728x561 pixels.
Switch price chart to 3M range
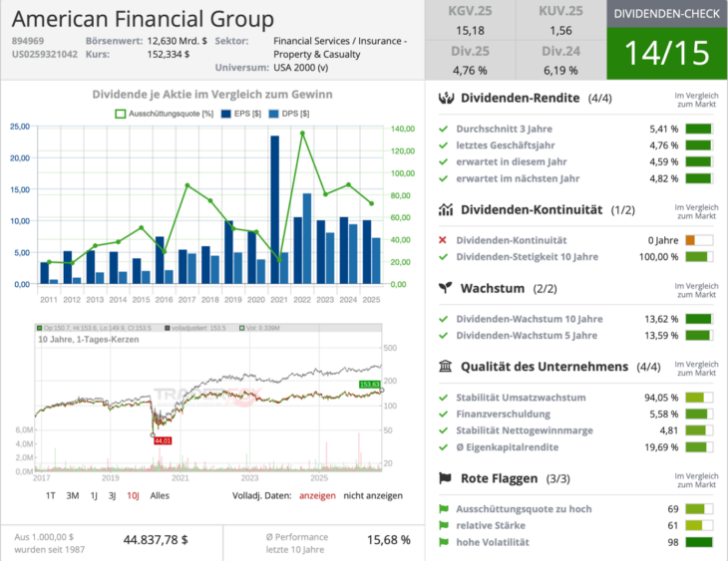pos(73,495)
